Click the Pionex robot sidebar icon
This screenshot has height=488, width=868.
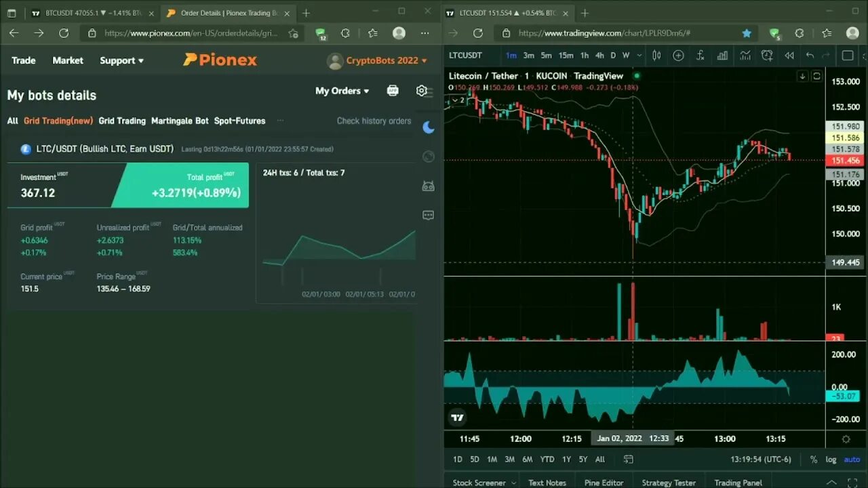(x=428, y=186)
